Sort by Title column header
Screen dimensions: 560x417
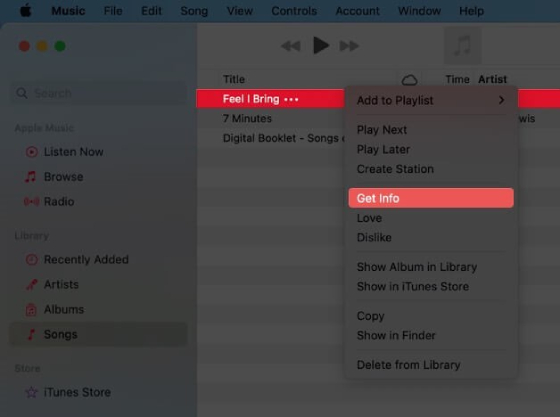click(x=234, y=79)
